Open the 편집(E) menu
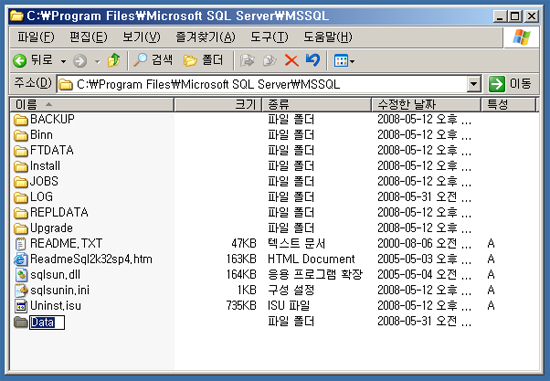 88,37
